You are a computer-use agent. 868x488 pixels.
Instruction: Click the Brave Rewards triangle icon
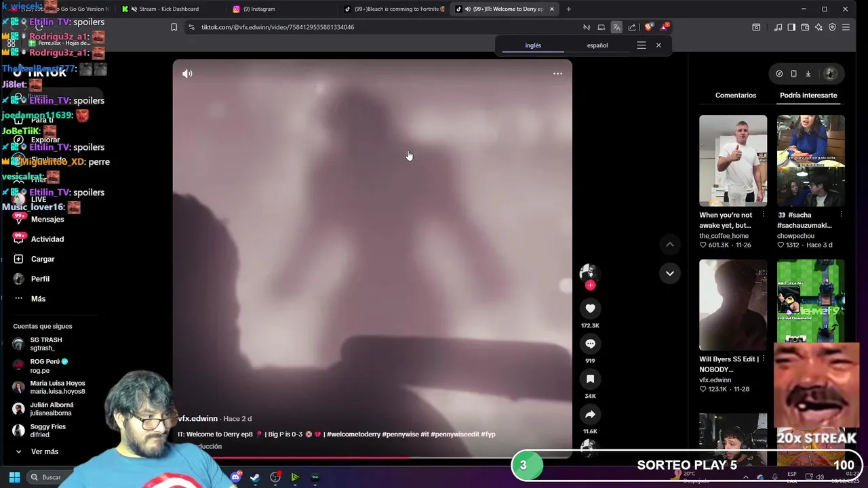tap(665, 27)
